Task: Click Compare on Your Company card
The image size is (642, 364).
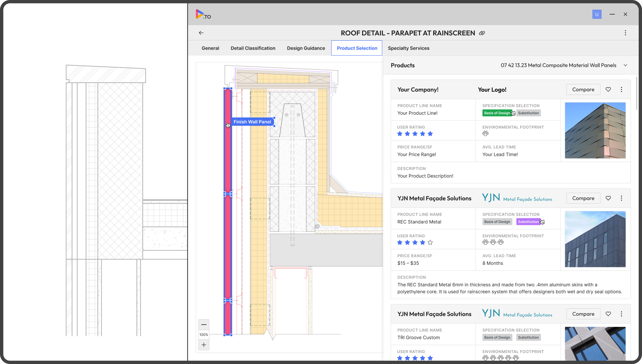Action: [x=583, y=89]
